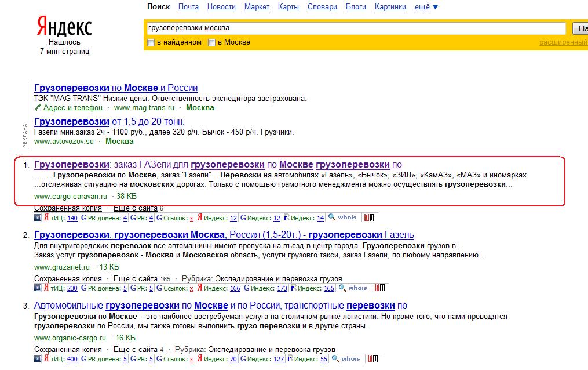Viewport: 588px width, 370px height.
Task: Click the www.organic-cargo.ru address text
Action: coord(70,338)
